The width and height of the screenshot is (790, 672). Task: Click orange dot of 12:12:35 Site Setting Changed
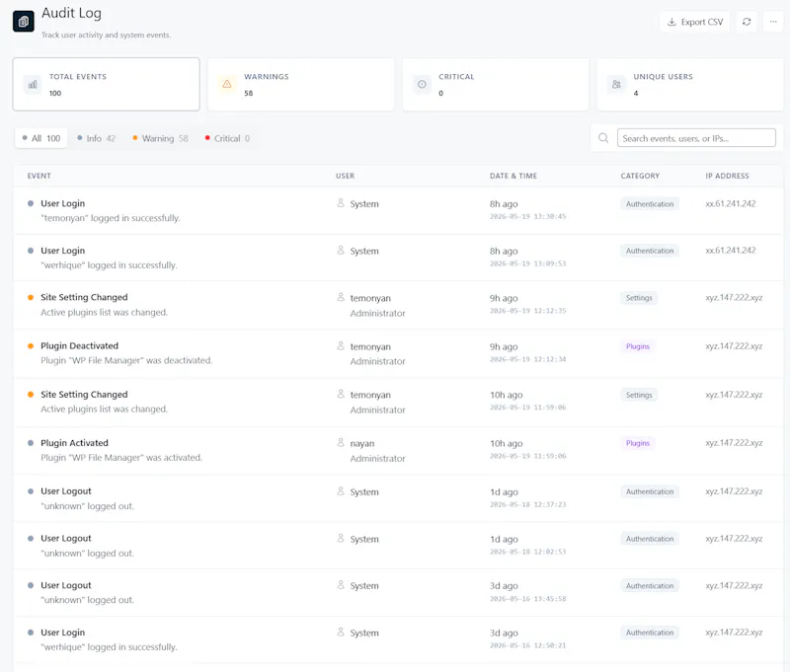pos(31,297)
